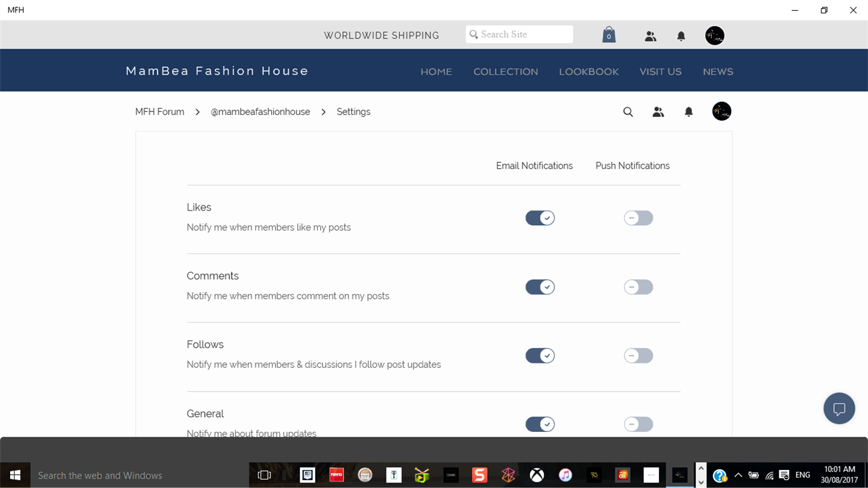
Task: Click taskbar overflow down arrow
Action: tap(700, 482)
